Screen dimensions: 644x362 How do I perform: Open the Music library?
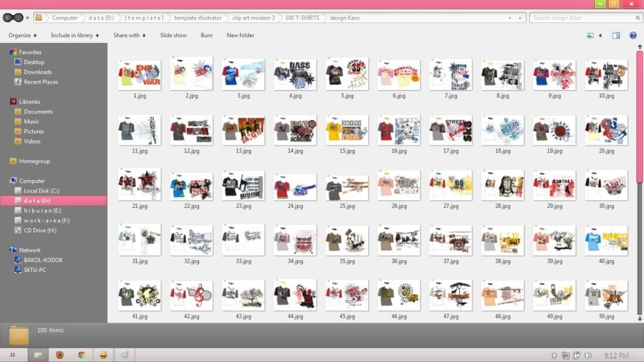[31, 122]
